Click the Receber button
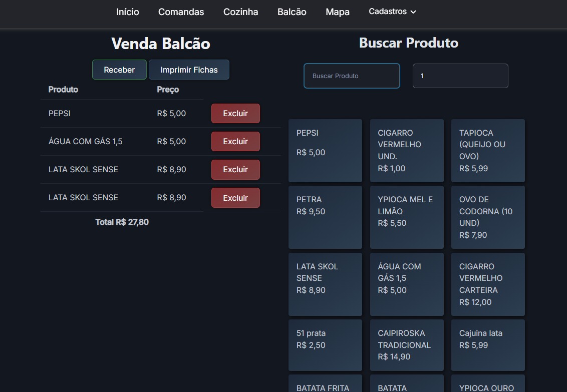 119,70
